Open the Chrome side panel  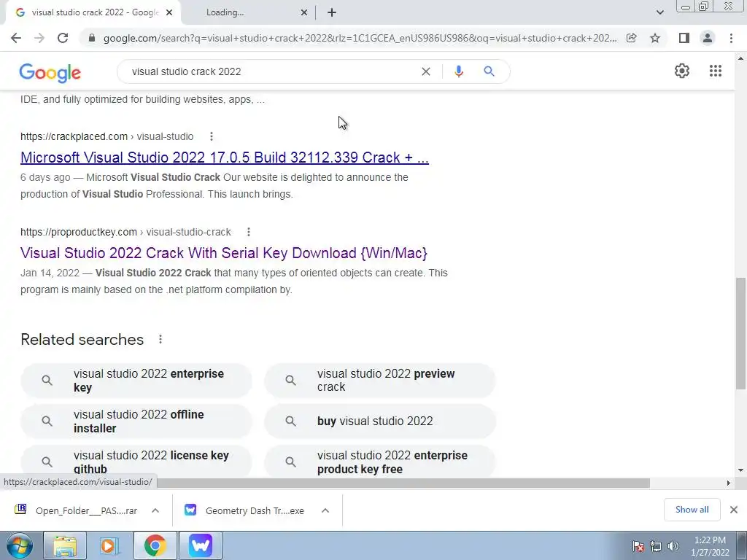684,38
